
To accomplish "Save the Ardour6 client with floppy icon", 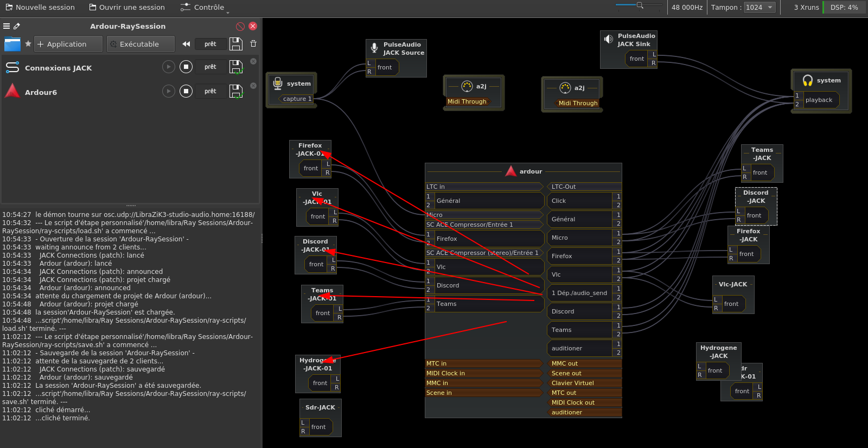I will pos(235,91).
